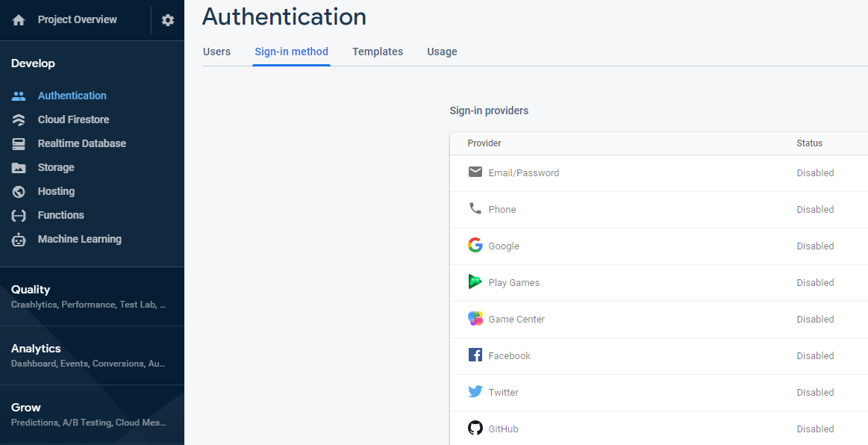Select the Facebook provider name
This screenshot has width=868, height=445.
pos(509,355)
